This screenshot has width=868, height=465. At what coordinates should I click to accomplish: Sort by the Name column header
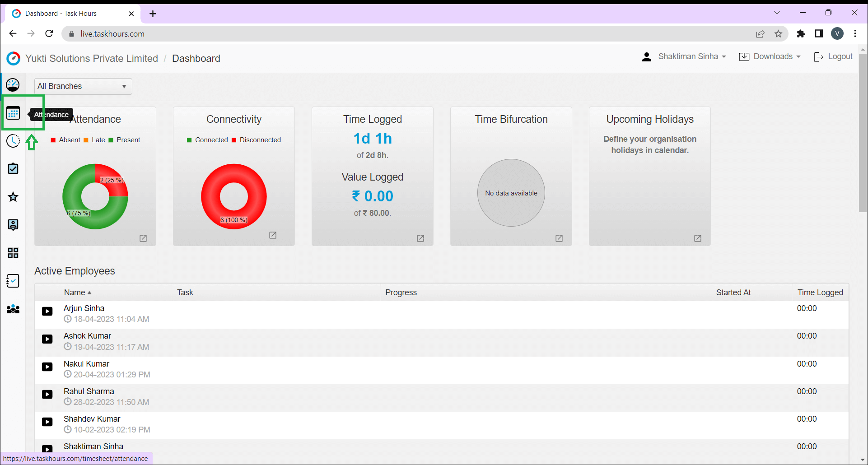(78, 293)
